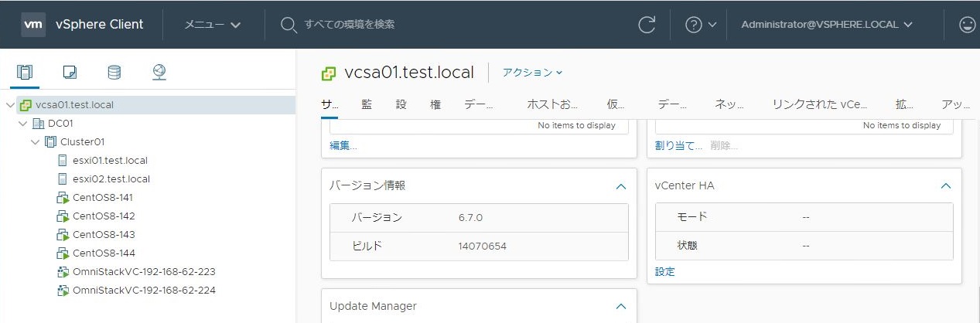The height and width of the screenshot is (323, 980).
Task: Open the ネッ... networks tab
Action: click(729, 106)
